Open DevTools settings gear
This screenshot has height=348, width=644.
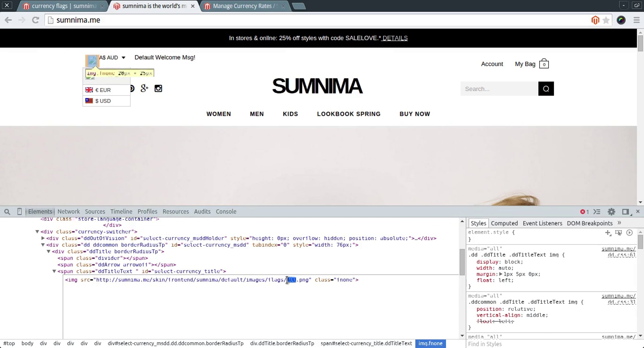611,212
